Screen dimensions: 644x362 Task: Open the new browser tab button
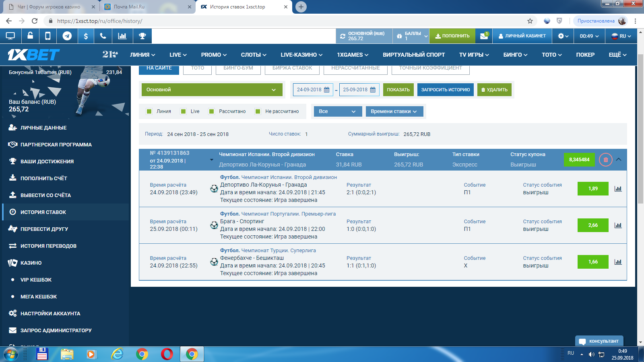301,7
